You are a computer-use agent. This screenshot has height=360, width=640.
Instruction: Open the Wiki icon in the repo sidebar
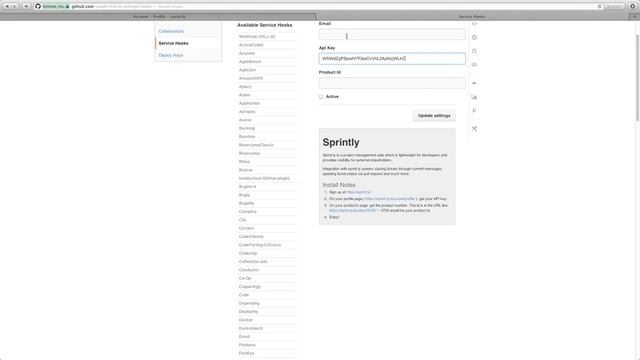(x=474, y=64)
